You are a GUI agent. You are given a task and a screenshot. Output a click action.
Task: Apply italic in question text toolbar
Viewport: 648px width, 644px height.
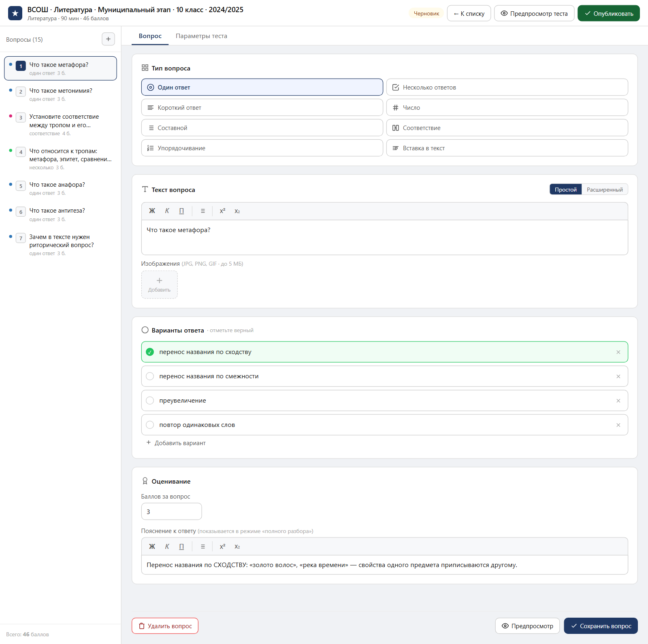(167, 211)
